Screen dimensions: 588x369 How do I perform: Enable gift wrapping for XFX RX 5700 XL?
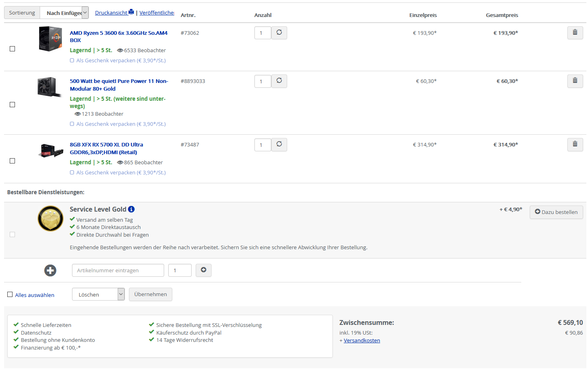72,172
